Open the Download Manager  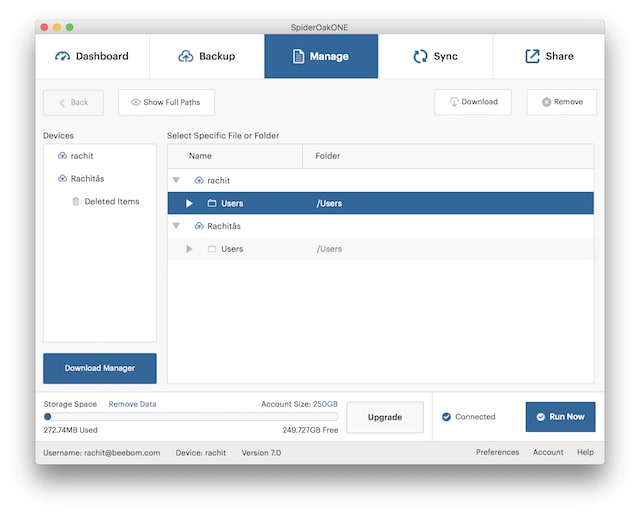(x=100, y=368)
